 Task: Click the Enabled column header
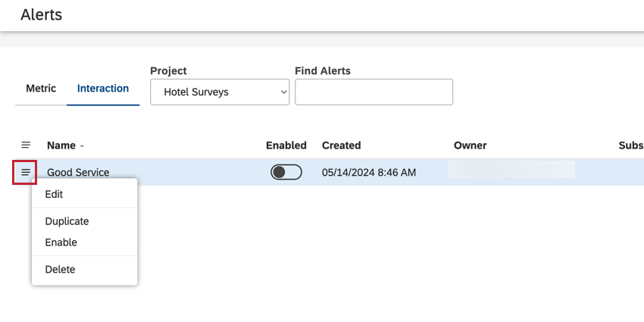(286, 145)
